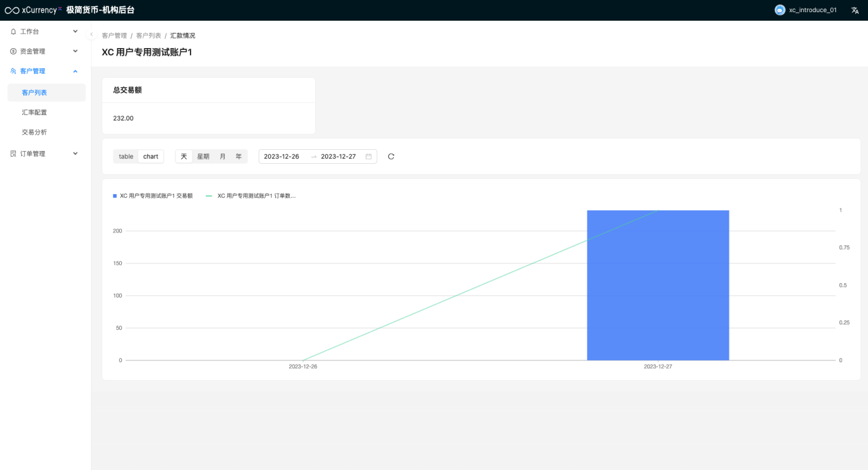Go to 客户列表 breadcrumb
The image size is (868, 470).
149,36
